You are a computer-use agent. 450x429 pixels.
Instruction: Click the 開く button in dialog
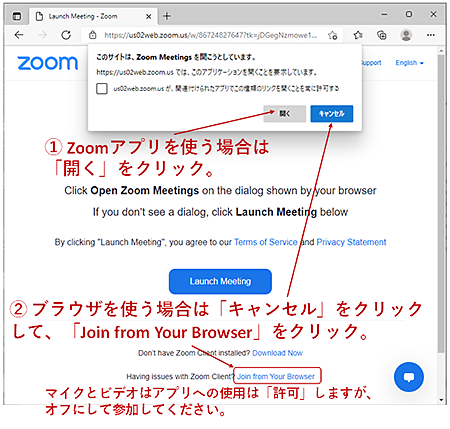[285, 114]
